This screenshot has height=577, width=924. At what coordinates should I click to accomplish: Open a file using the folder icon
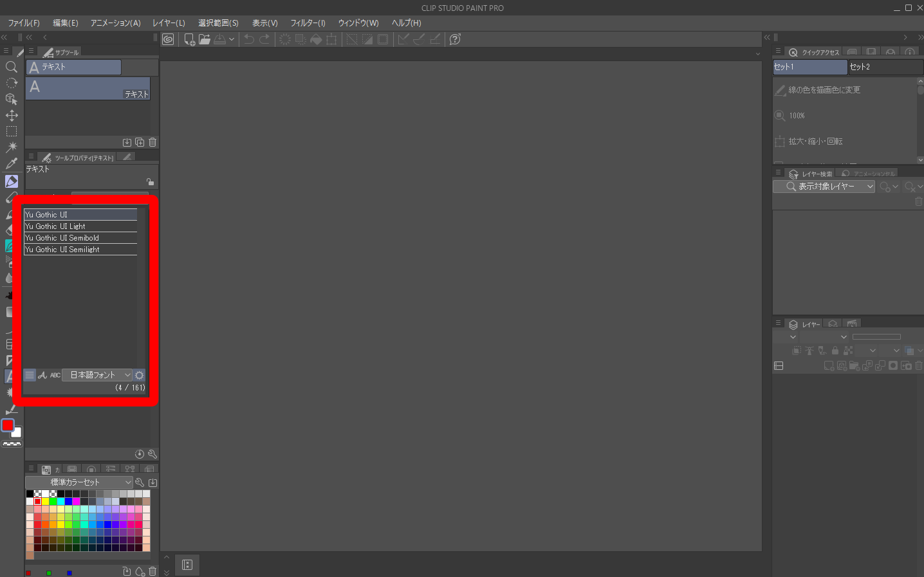(x=205, y=39)
